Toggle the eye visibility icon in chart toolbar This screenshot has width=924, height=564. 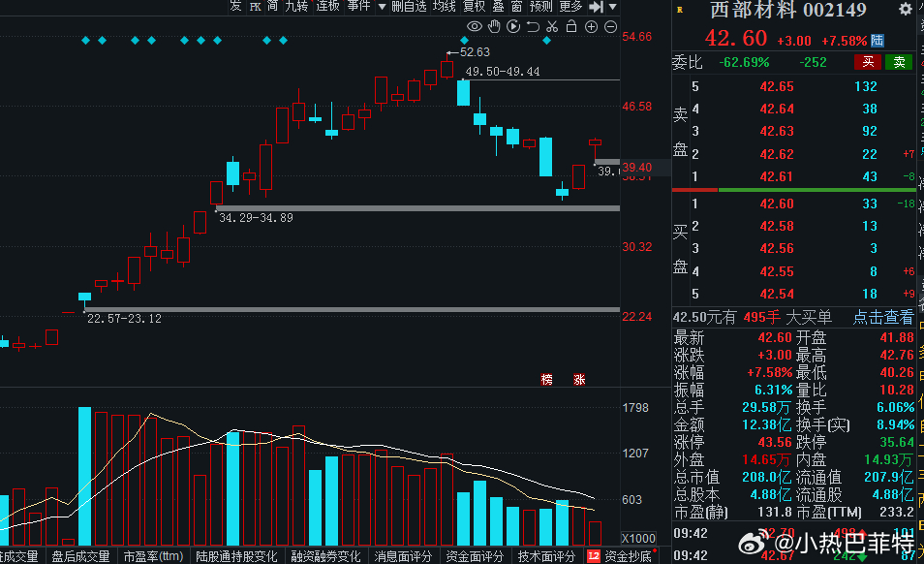pos(475,26)
